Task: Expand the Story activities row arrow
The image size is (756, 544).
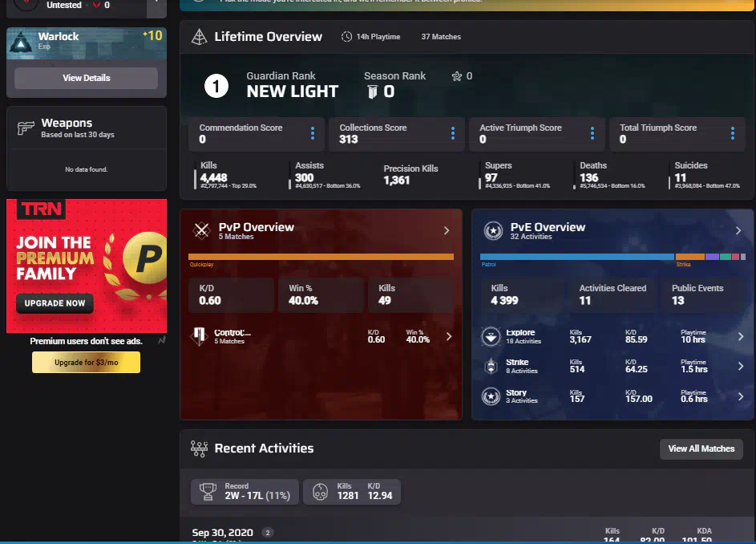Action: click(x=740, y=396)
